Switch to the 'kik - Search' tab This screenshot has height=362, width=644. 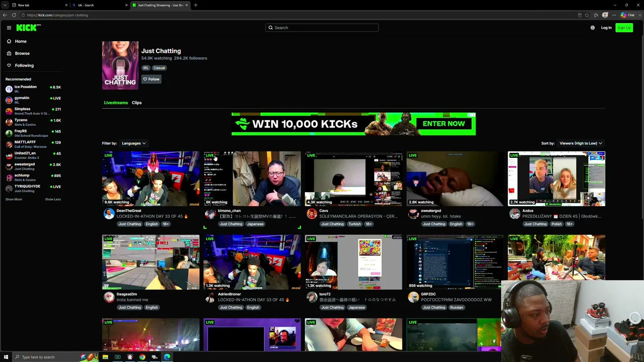(100, 5)
